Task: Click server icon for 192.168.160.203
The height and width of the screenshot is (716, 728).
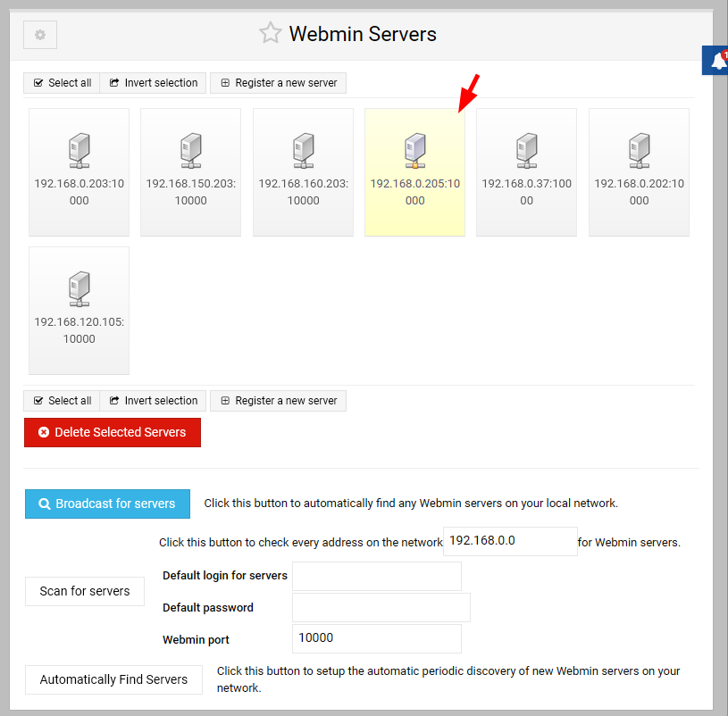Action: pos(304,150)
